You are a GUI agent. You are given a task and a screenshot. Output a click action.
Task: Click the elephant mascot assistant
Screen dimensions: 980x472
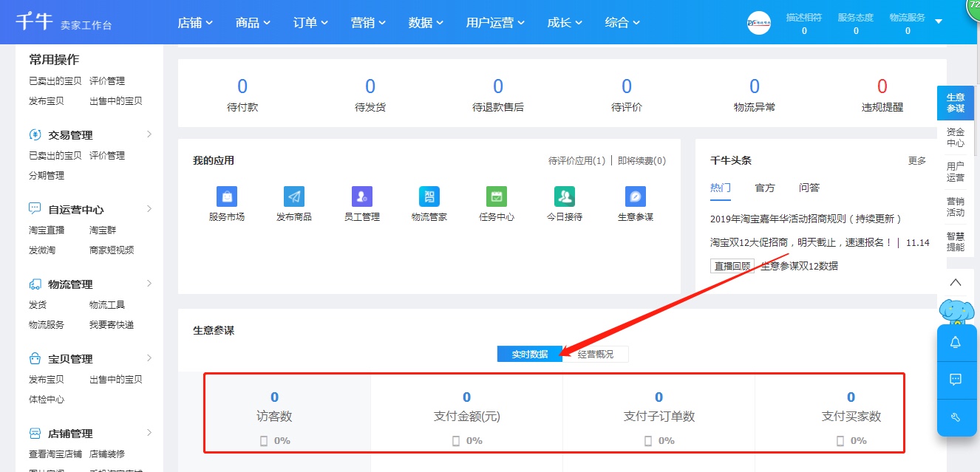click(956, 311)
